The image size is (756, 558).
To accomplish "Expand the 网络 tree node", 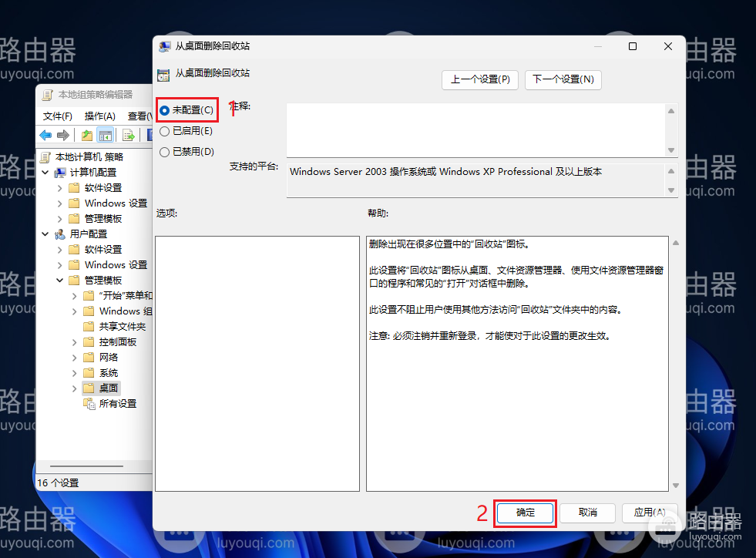I will (x=74, y=358).
